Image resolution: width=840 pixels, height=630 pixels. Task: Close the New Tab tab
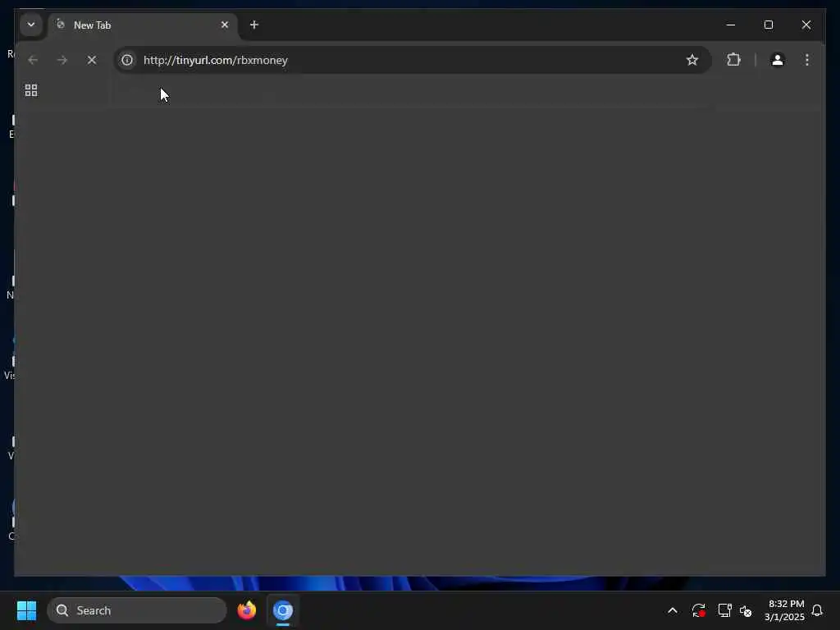tap(225, 25)
